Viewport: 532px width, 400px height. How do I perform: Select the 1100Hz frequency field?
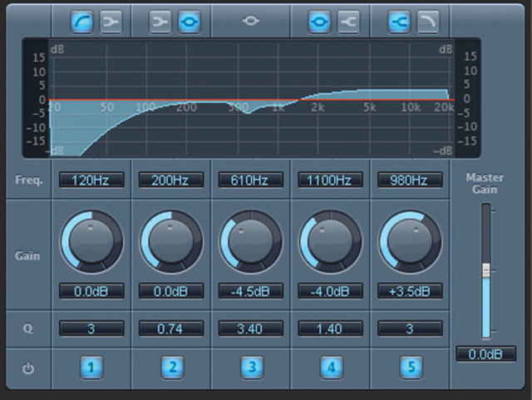330,180
